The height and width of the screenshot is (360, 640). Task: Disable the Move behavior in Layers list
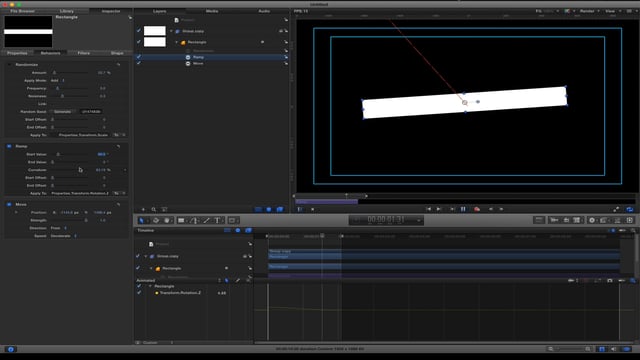click(139, 63)
